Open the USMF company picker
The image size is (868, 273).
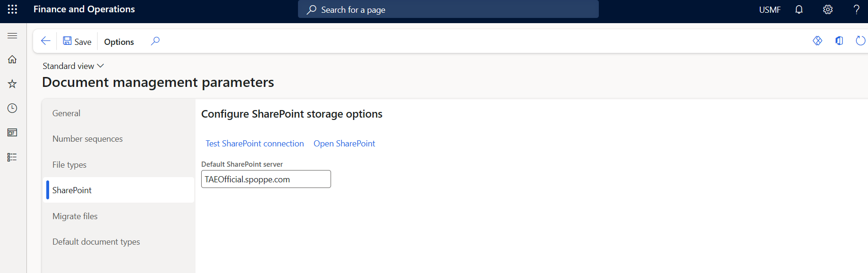tap(770, 9)
